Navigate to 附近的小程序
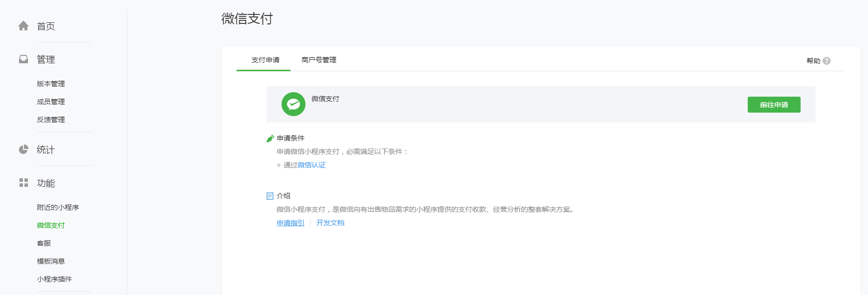This screenshot has width=868, height=295. pos(58,207)
